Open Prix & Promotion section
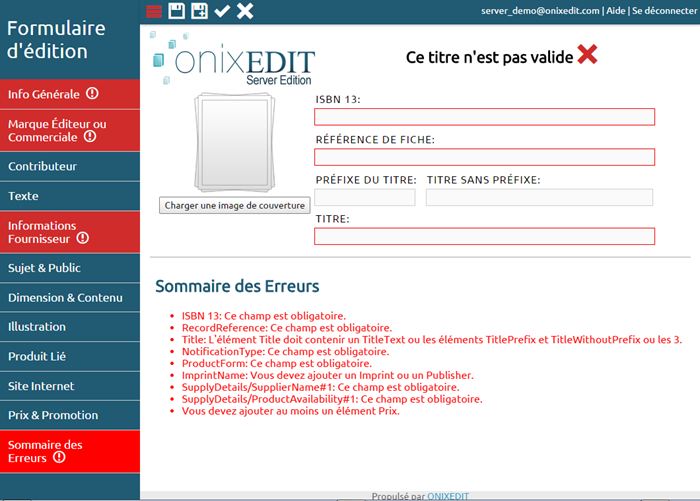Screen dimensions: 700x501 pos(70,415)
